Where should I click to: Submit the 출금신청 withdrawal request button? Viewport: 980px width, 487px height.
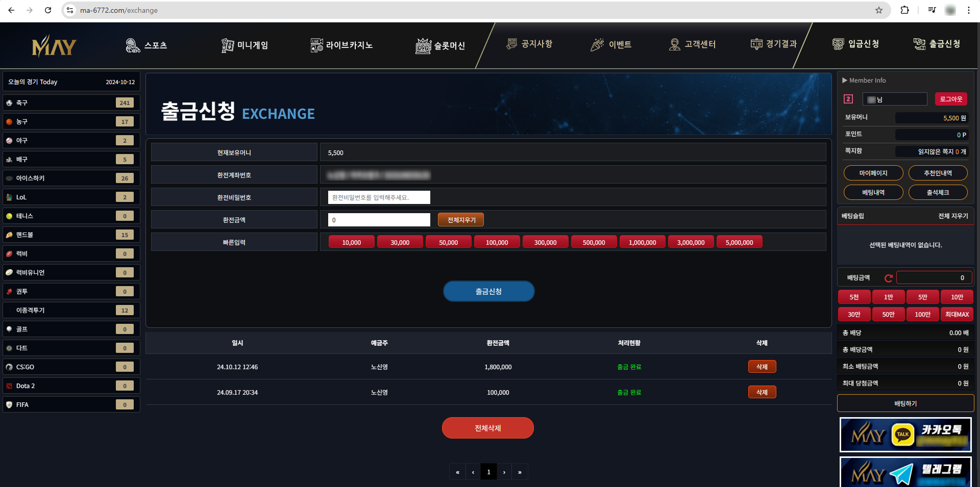tap(488, 291)
